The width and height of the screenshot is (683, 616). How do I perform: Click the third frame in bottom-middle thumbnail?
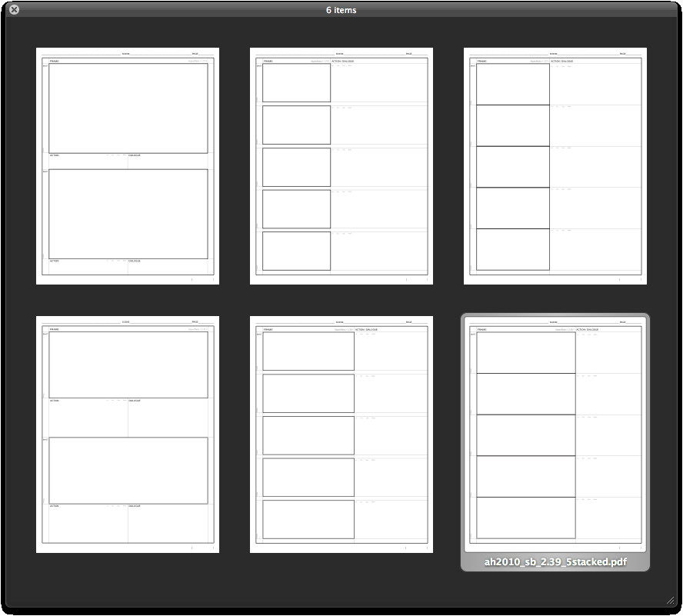(x=308, y=435)
